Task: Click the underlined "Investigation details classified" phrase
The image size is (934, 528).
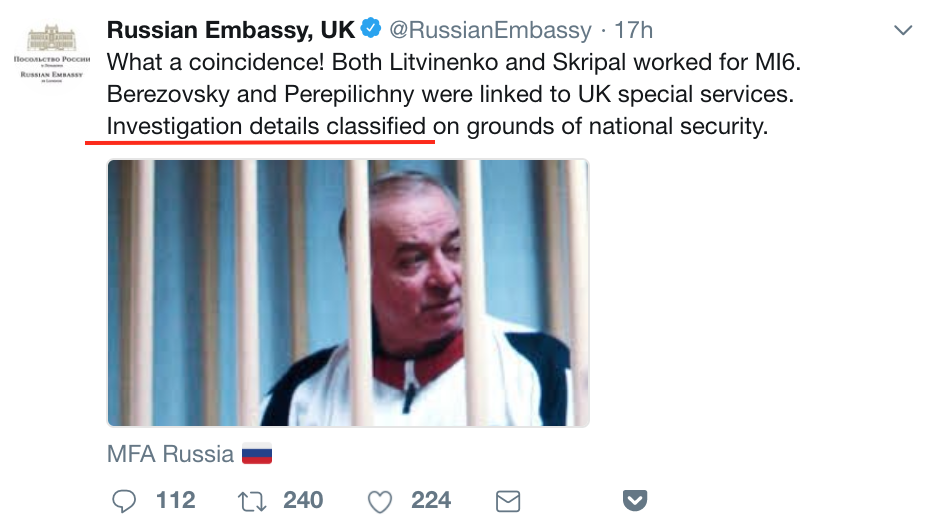Action: click(266, 127)
